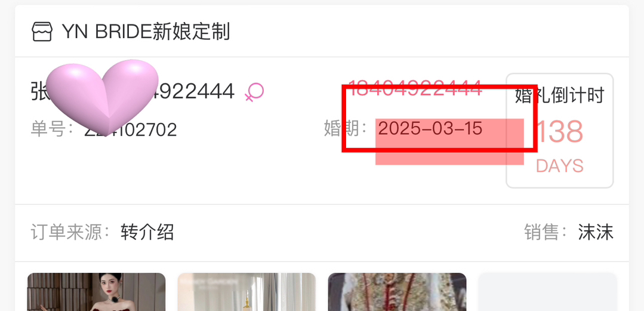Select the order number ending in 102702
This screenshot has width=644, height=311.
[x=131, y=130]
